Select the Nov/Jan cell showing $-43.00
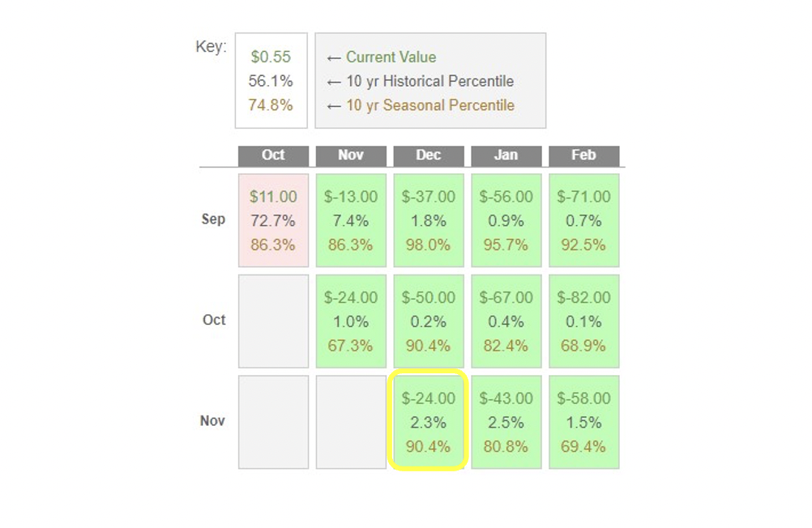812x528 pixels. pyautogui.click(x=506, y=422)
